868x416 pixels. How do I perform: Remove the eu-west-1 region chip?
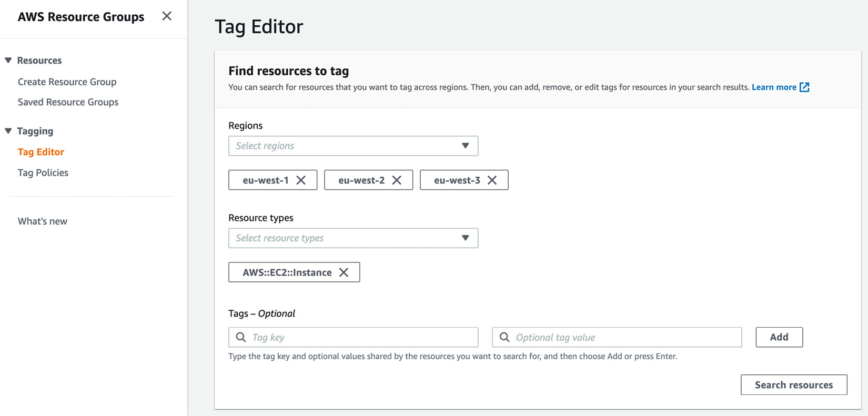301,180
